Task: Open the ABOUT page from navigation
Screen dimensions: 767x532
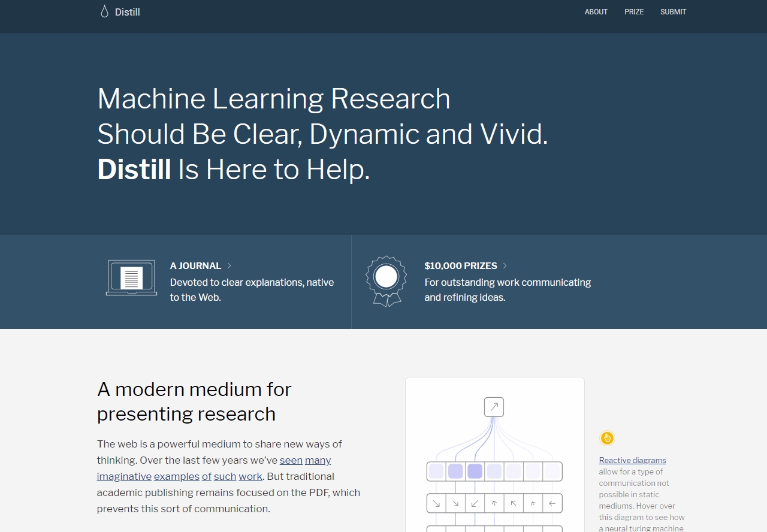Action: click(x=596, y=12)
